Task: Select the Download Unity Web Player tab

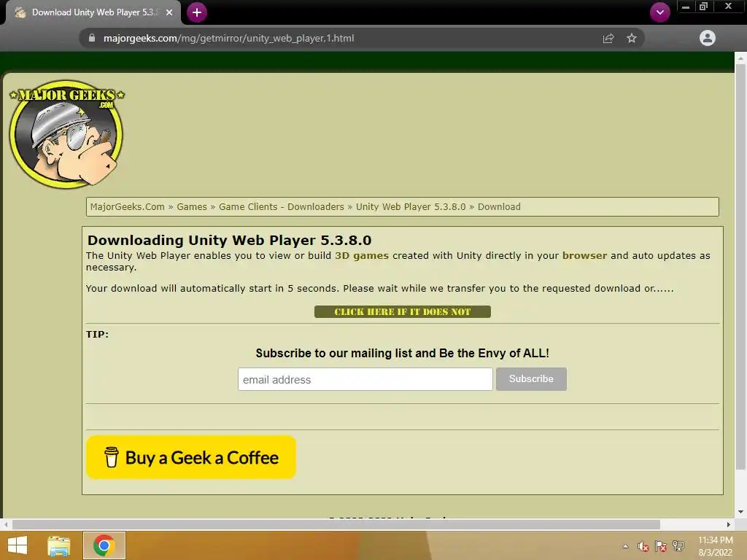Action: [93, 12]
